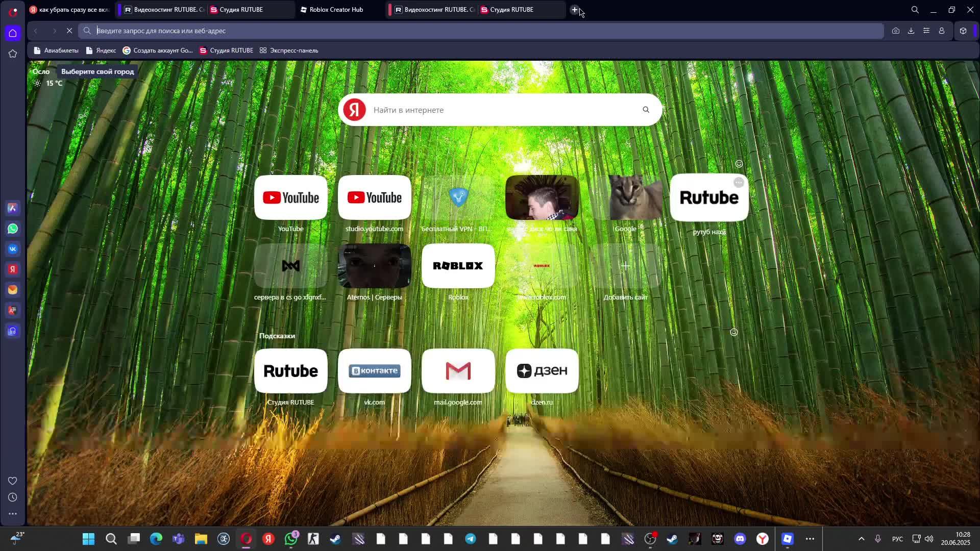Open the Windows Start menu
Image resolution: width=980 pixels, height=551 pixels.
tap(88, 539)
